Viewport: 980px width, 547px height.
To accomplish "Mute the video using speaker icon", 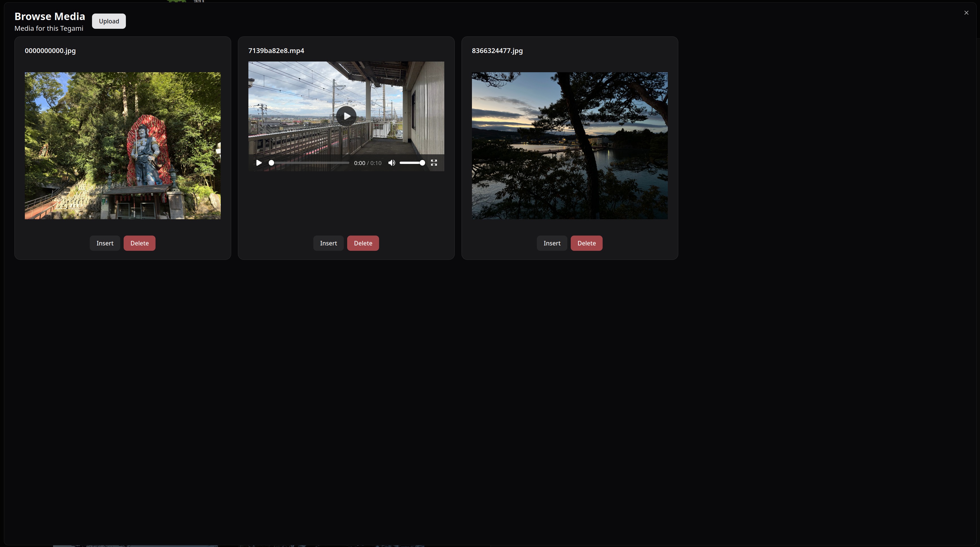I will coord(391,163).
